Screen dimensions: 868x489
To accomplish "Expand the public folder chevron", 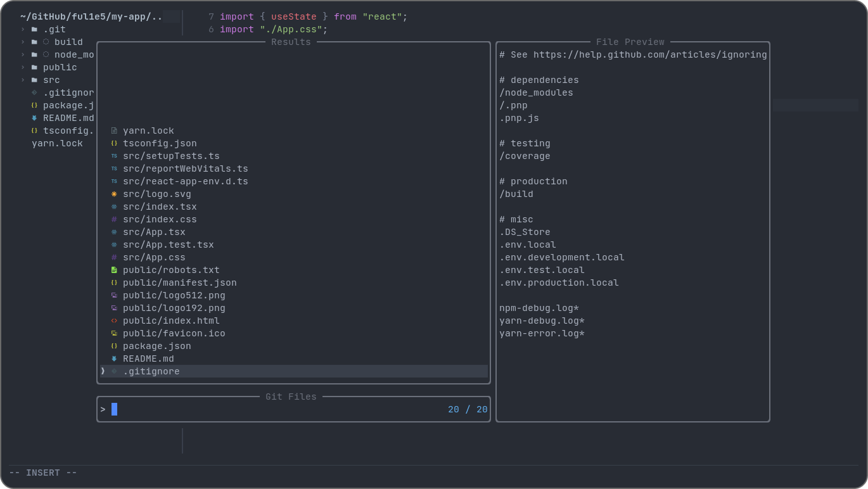I will pyautogui.click(x=23, y=67).
